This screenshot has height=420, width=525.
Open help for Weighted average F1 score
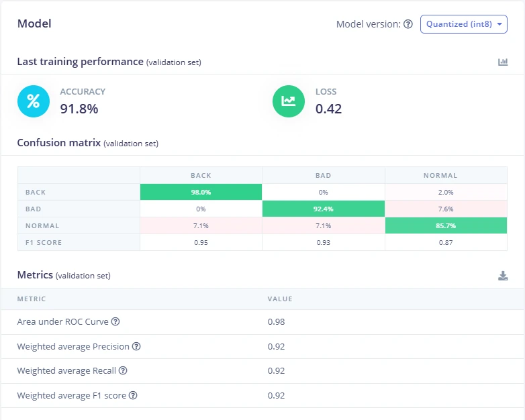pyautogui.click(x=133, y=395)
